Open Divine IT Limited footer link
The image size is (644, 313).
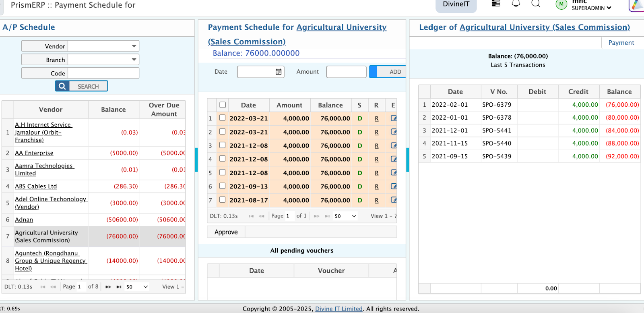pos(339,309)
